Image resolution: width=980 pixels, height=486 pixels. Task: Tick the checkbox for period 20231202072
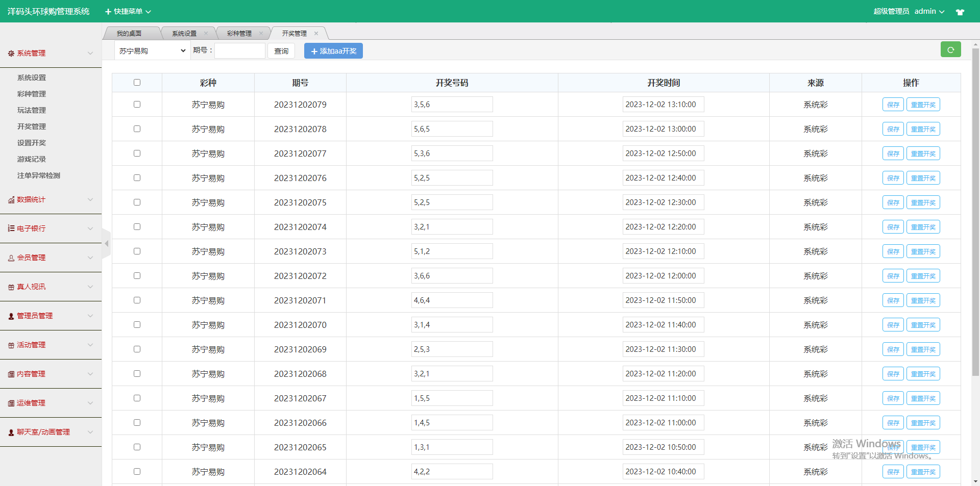[137, 276]
